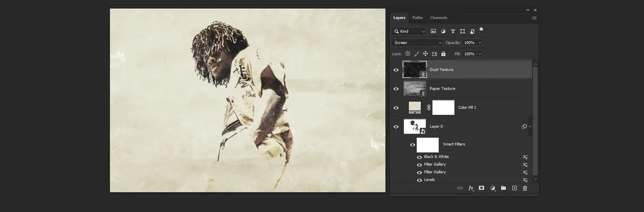Hide the Color Fill 1 layer

pyautogui.click(x=396, y=107)
